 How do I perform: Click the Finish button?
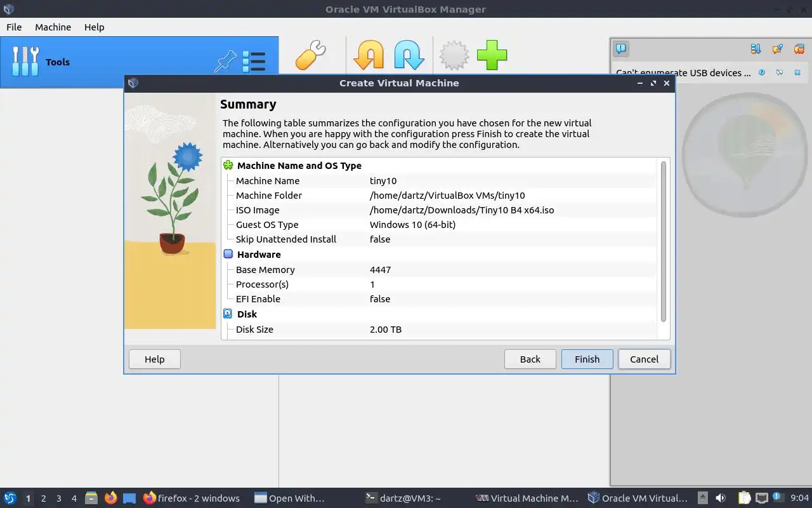point(587,359)
